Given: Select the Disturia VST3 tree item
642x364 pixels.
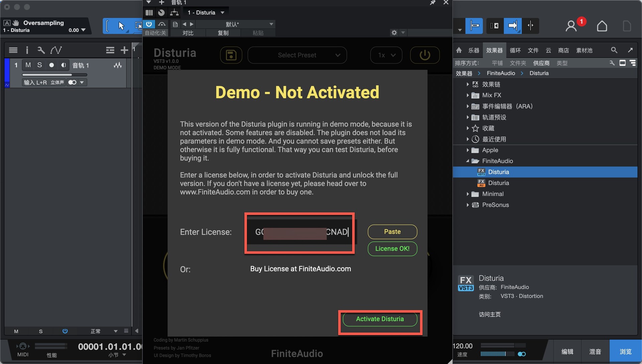Looking at the screenshot, I should (x=545, y=172).
